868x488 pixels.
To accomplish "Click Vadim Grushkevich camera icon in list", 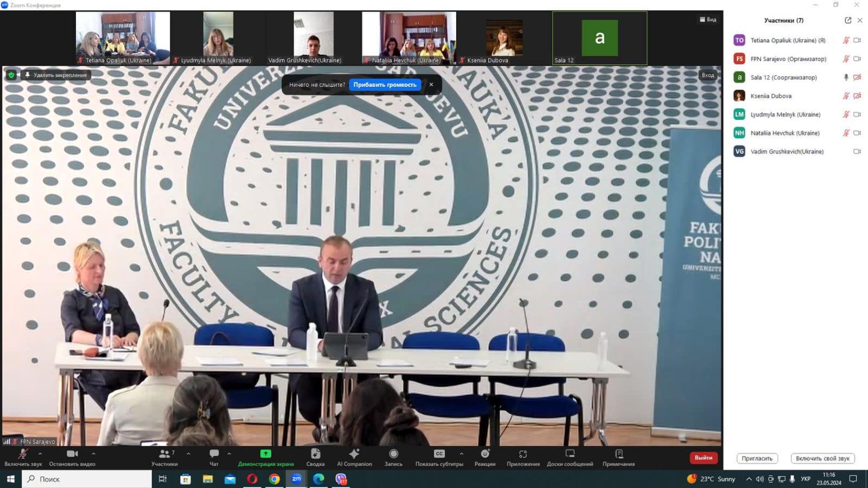I will (857, 151).
